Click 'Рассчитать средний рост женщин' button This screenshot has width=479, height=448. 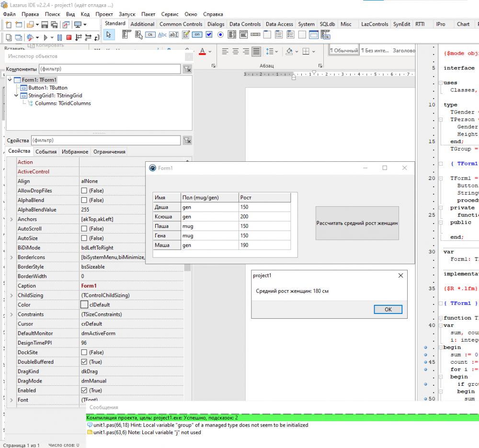point(357,223)
